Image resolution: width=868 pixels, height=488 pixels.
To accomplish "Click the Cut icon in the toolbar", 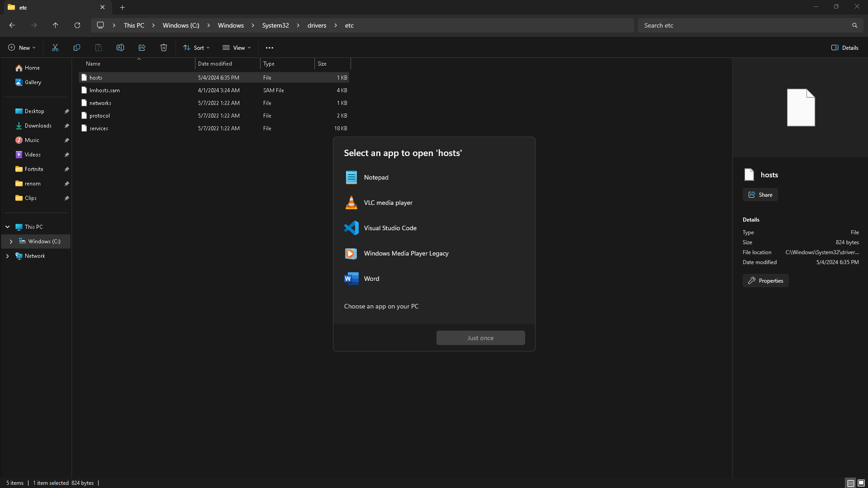I will [x=55, y=47].
